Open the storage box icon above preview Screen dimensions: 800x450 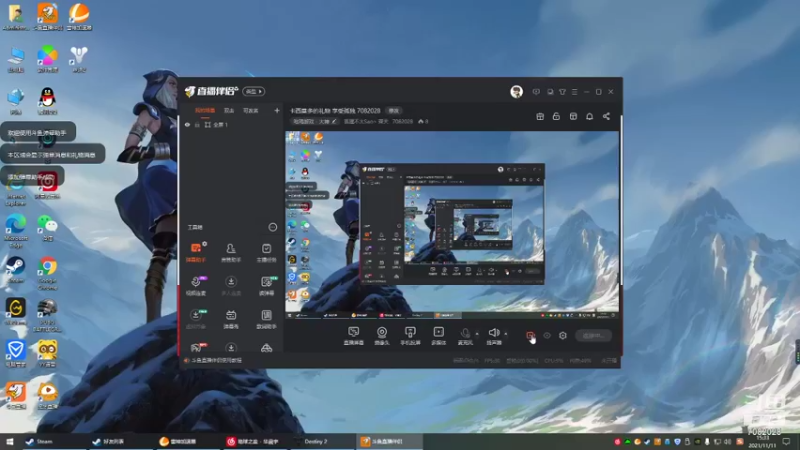tap(573, 116)
